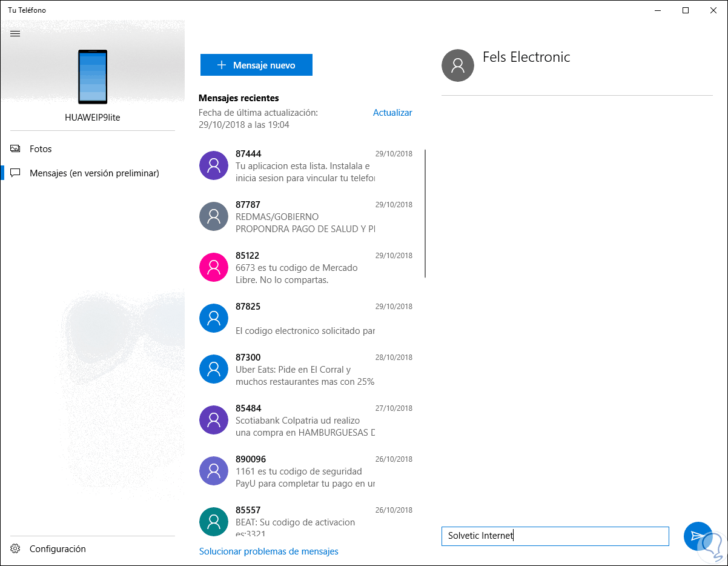
Task: Minimize the Tu Teléfono window
Action: tap(658, 10)
